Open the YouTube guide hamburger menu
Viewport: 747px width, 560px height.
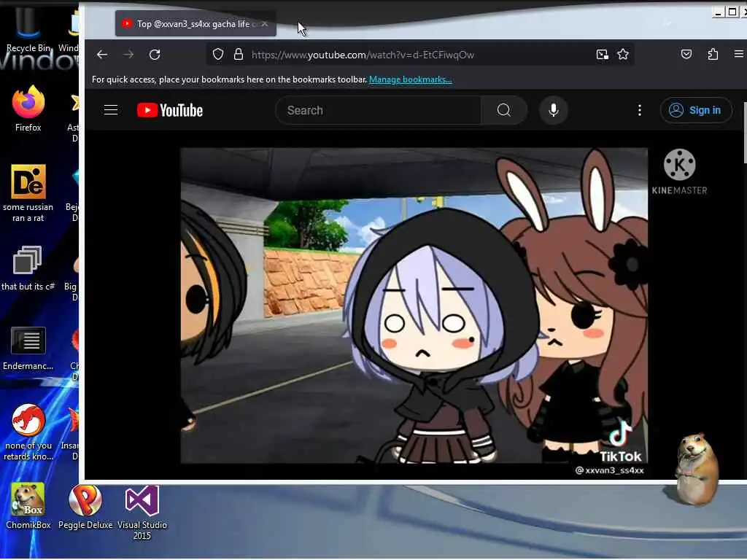(111, 110)
